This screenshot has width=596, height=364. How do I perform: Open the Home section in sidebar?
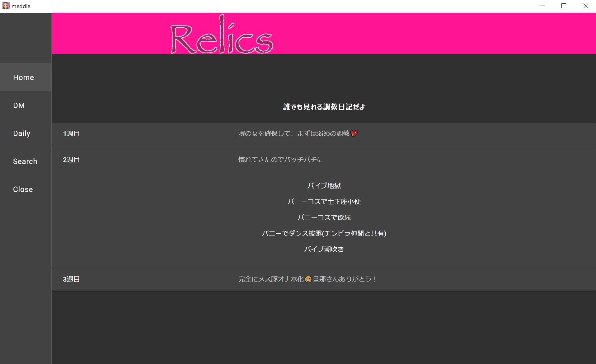point(24,77)
